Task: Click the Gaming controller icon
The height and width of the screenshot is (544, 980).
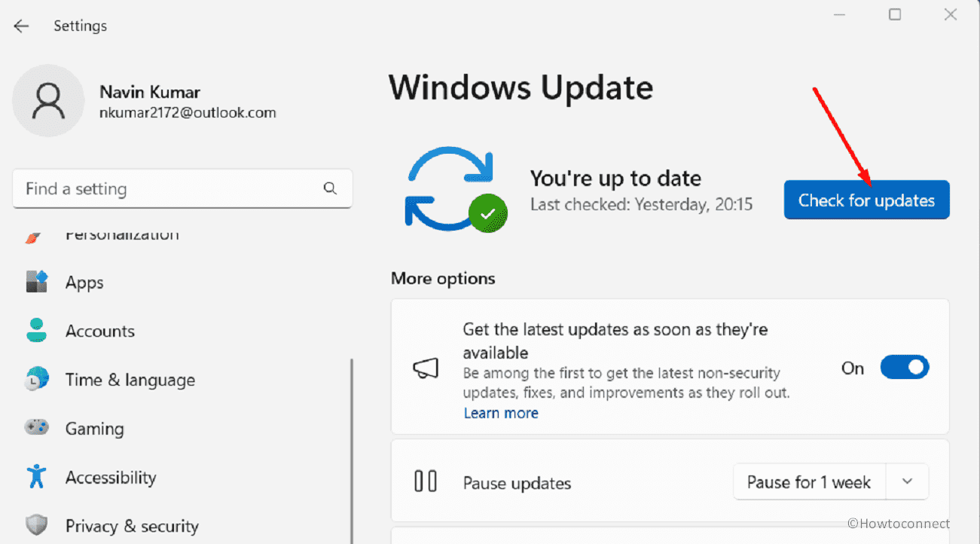Action: (x=37, y=428)
